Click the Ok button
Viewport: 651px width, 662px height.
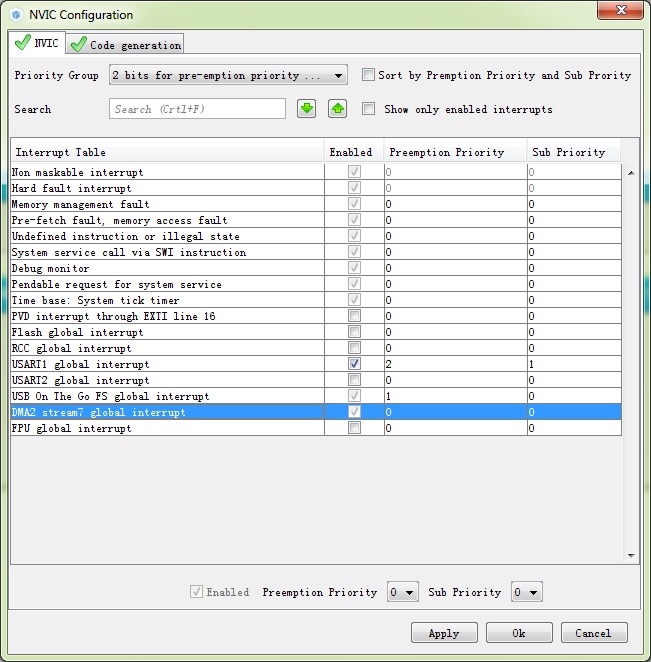pos(519,633)
